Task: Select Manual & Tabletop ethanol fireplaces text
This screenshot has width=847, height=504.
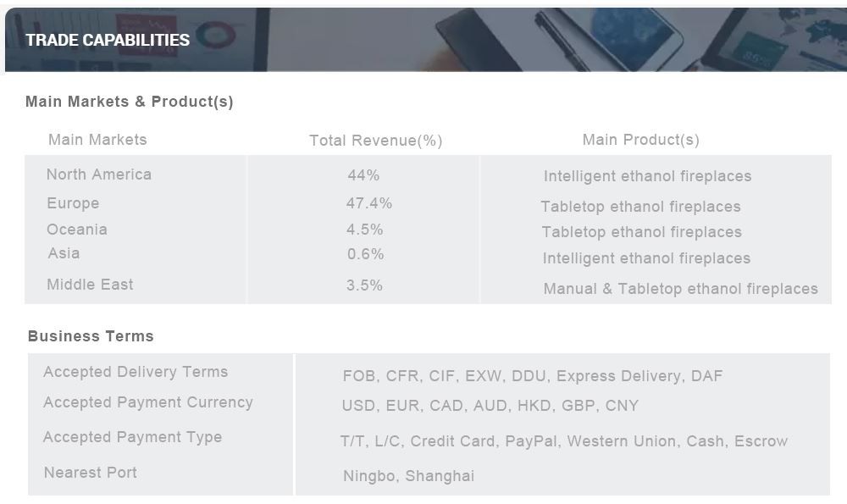Action: pyautogui.click(x=681, y=289)
